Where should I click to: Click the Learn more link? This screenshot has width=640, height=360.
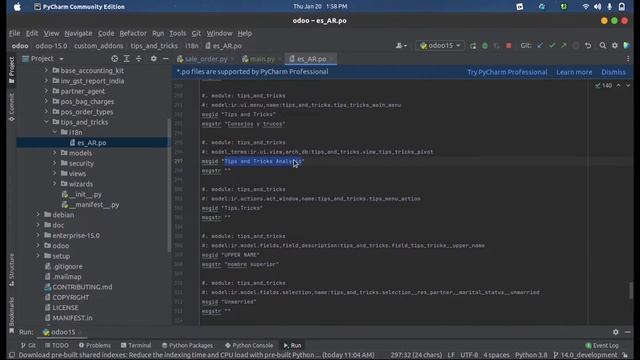574,72
